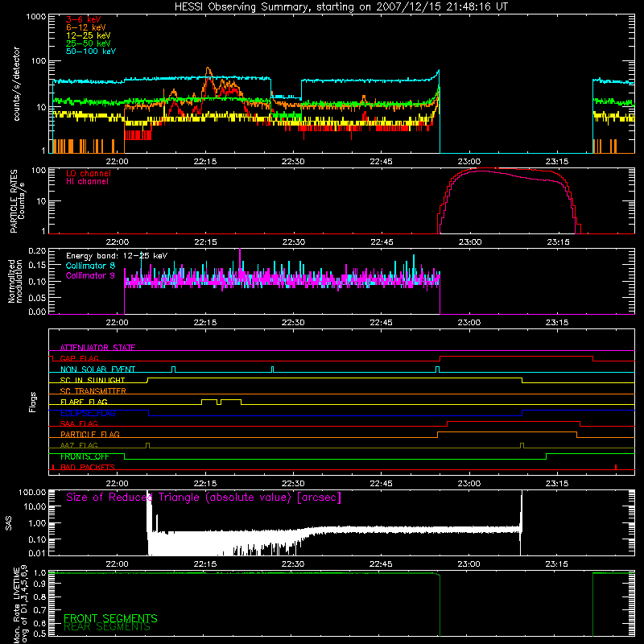This screenshot has width=644, height=644.
Task: Select the LO channel legend label
Action: 88,173
